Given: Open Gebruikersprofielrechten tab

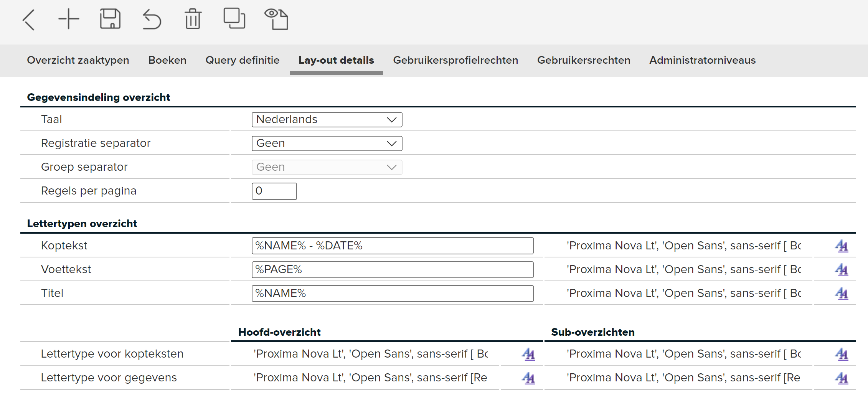Looking at the screenshot, I should point(455,60).
